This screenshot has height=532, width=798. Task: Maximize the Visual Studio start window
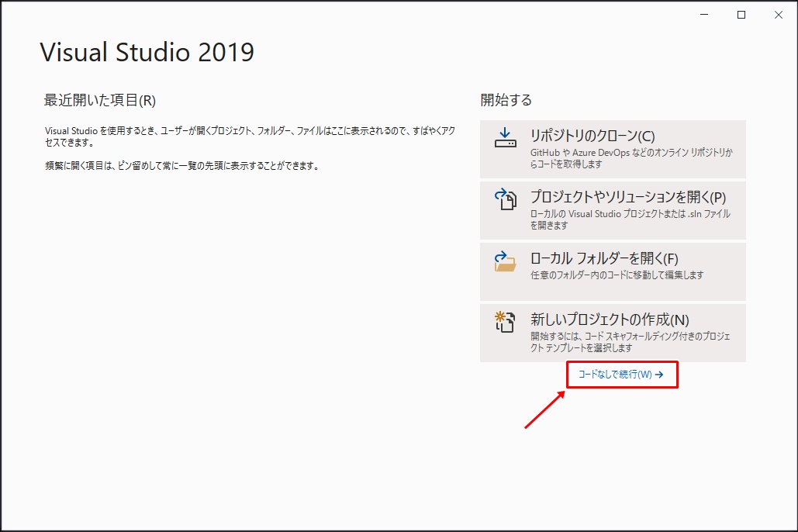(x=741, y=15)
